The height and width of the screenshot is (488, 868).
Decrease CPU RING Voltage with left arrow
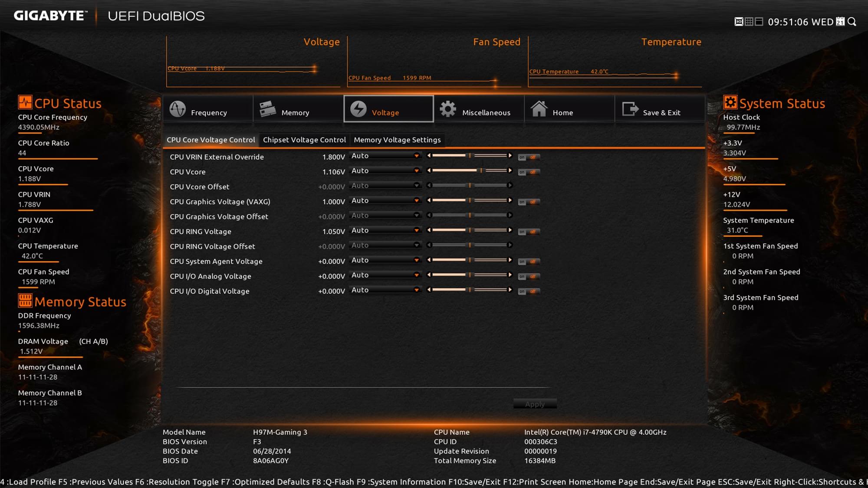(x=429, y=230)
